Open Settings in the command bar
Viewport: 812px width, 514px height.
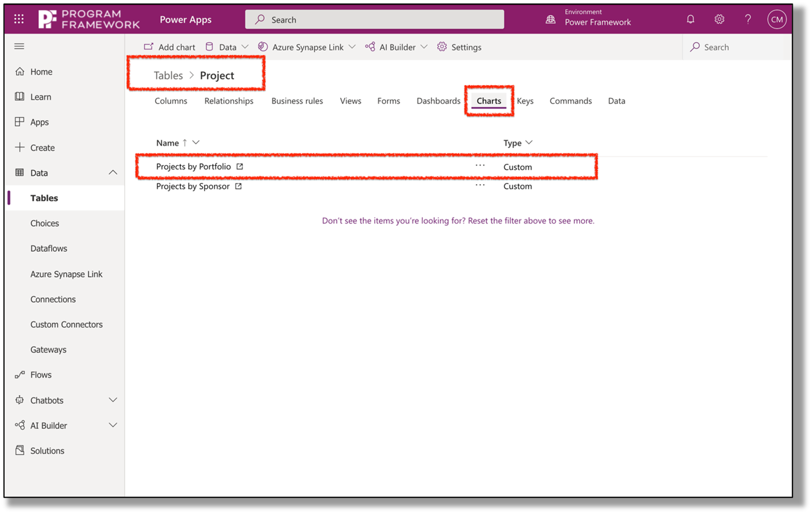(459, 47)
